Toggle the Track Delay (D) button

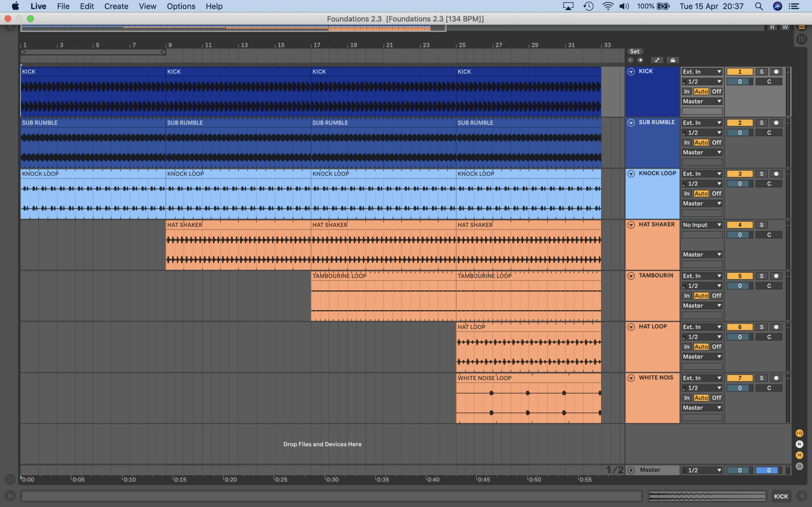tap(799, 466)
